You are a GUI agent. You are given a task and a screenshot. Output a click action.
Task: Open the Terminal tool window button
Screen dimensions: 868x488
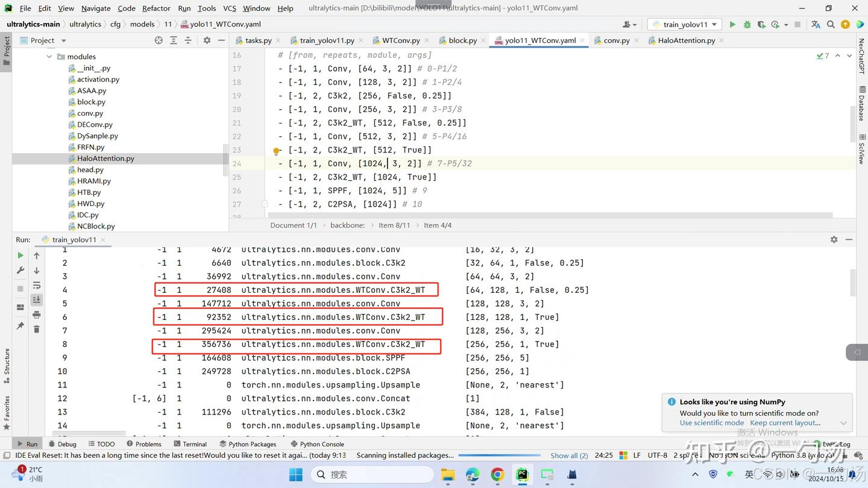pyautogui.click(x=190, y=444)
